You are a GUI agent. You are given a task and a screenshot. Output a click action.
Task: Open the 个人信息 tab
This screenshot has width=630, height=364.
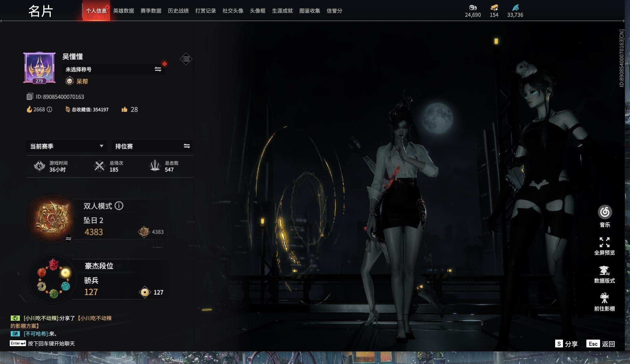pyautogui.click(x=96, y=11)
